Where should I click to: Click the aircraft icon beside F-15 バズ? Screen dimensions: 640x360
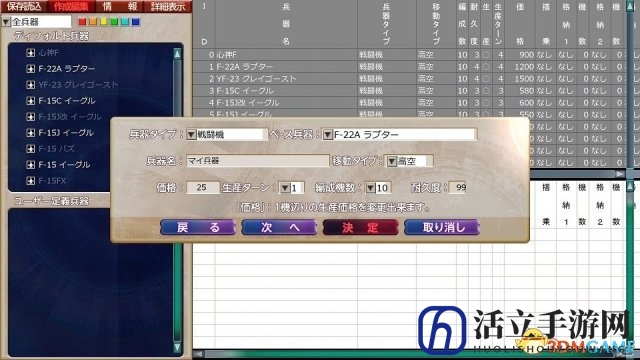tap(31, 149)
